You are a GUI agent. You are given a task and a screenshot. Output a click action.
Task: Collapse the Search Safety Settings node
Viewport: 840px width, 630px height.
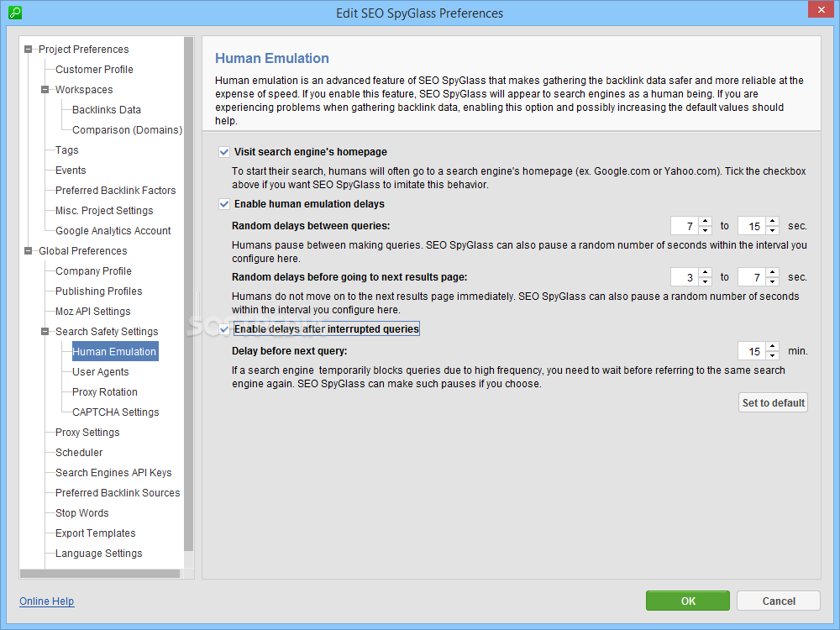45,332
